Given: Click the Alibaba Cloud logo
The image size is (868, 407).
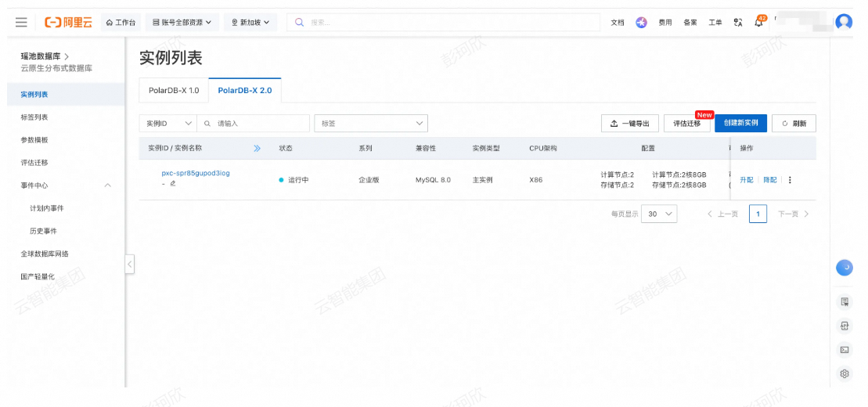Looking at the screenshot, I should coord(69,22).
